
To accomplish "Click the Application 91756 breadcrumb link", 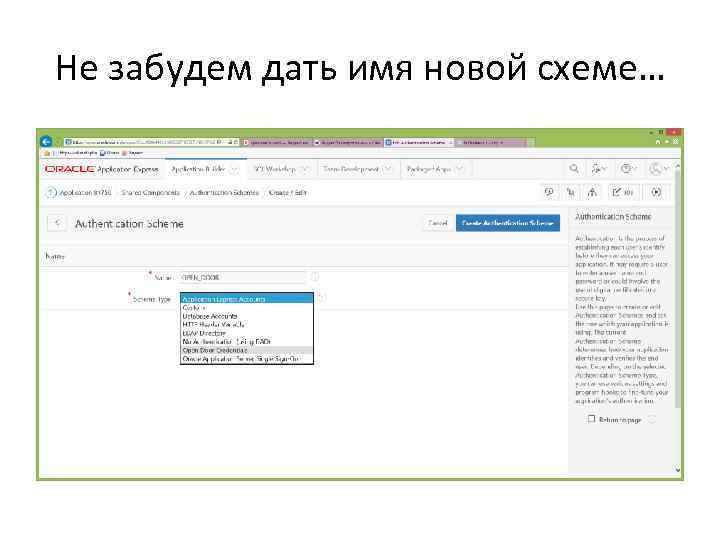I will [x=85, y=192].
